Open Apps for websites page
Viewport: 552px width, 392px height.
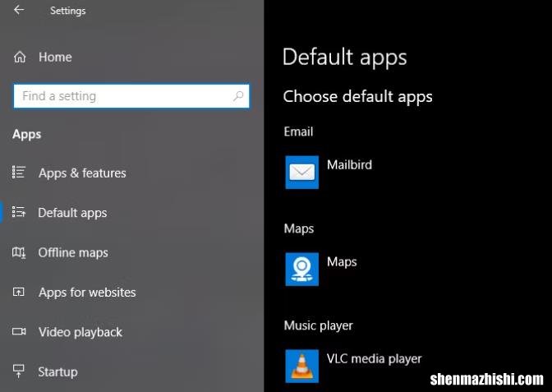coord(87,293)
